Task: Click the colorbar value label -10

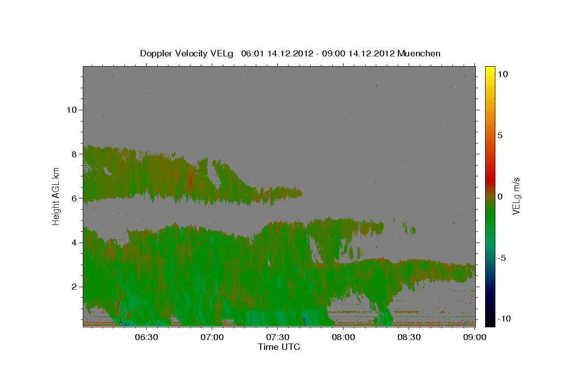Action: [x=504, y=318]
